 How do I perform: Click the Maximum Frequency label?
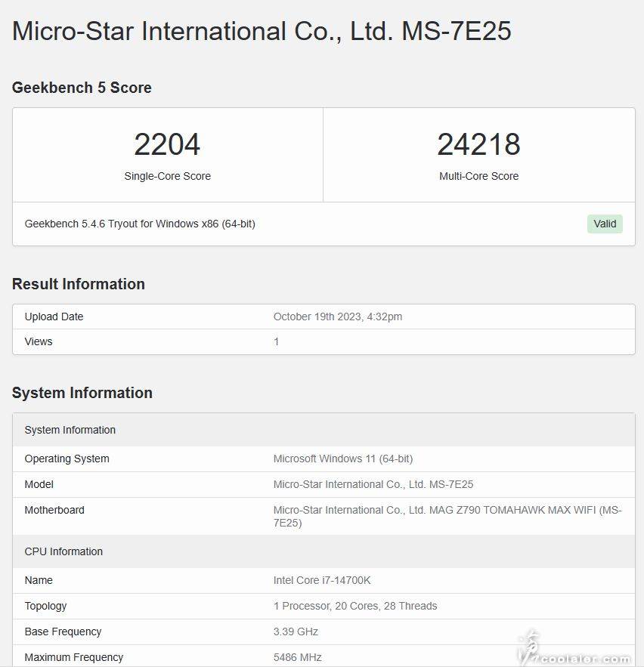(x=74, y=657)
